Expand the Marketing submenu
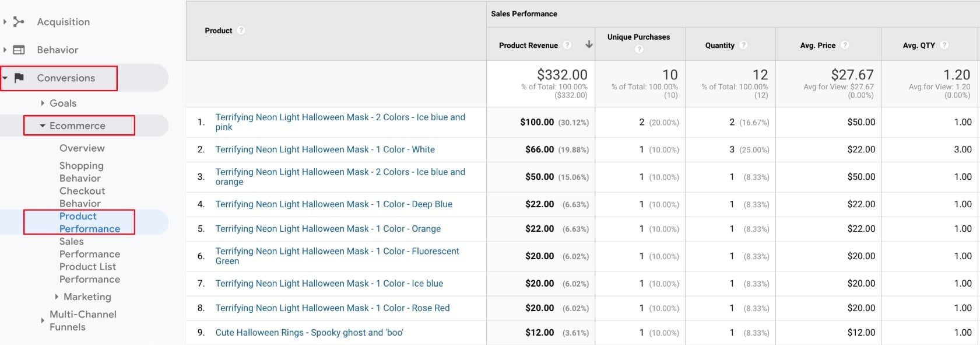The width and height of the screenshot is (980, 345). point(57,297)
